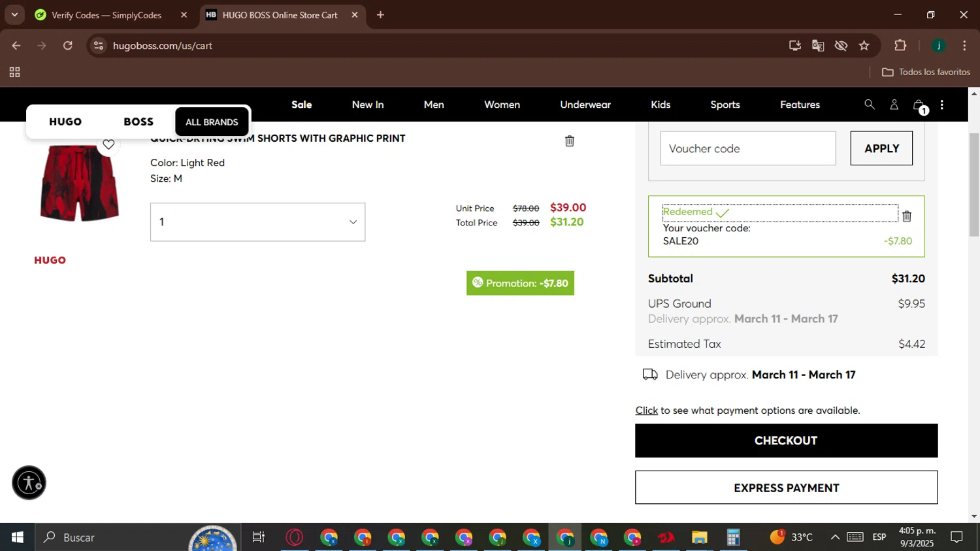Viewport: 980px width, 551px height.
Task: Open the Windows Start menu
Action: (17, 537)
